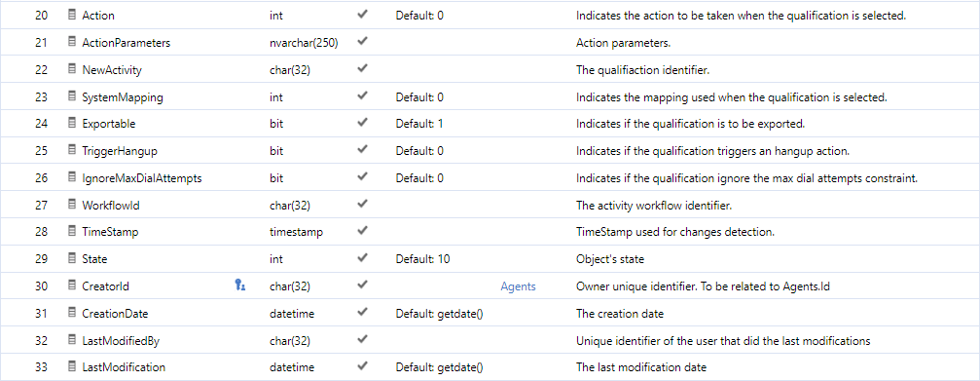Select the CreationDate column name

115,314
